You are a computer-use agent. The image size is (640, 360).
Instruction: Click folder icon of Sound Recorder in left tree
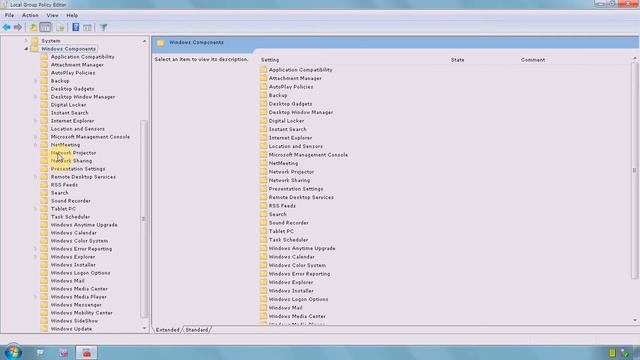coord(44,200)
